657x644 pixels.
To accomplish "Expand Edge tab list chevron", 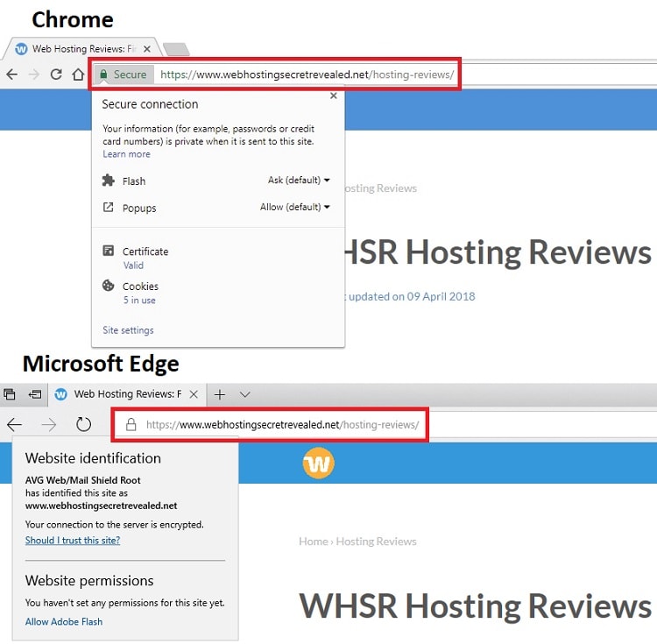I will click(245, 394).
